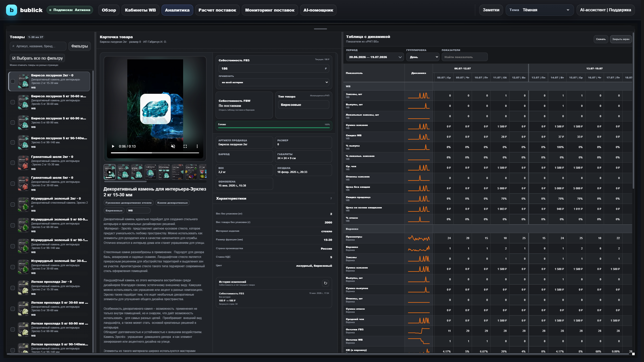The image size is (644, 362).
Task: Open the AI-помощник tab
Action: (318, 10)
